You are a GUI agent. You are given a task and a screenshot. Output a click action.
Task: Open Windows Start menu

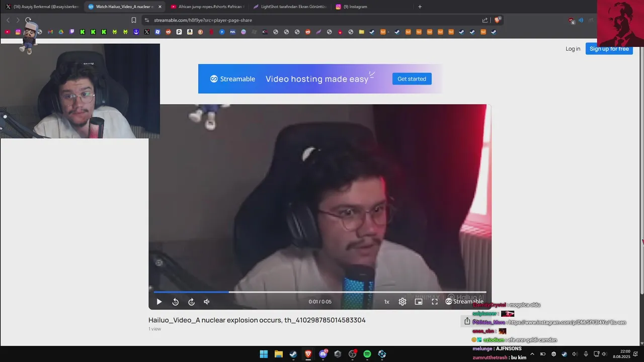tap(264, 354)
